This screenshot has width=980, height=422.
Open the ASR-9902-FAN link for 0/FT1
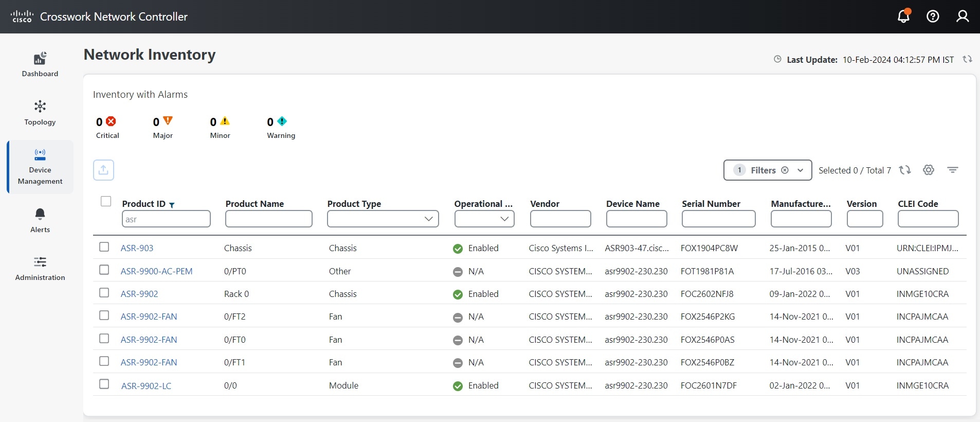point(149,362)
